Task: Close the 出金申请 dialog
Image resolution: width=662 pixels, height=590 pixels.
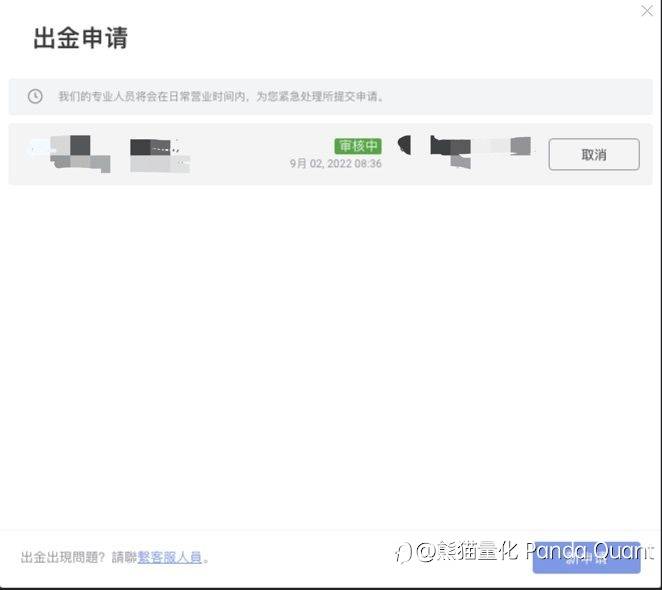Action: pyautogui.click(x=647, y=11)
